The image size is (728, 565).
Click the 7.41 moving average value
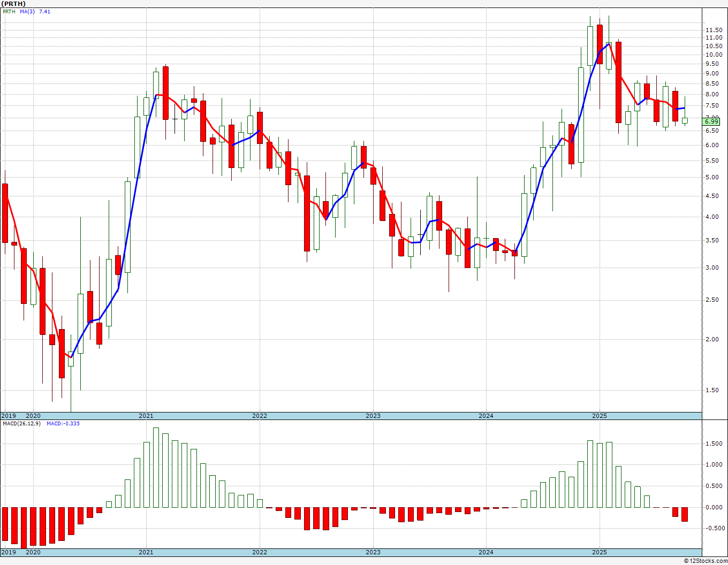tap(44, 11)
